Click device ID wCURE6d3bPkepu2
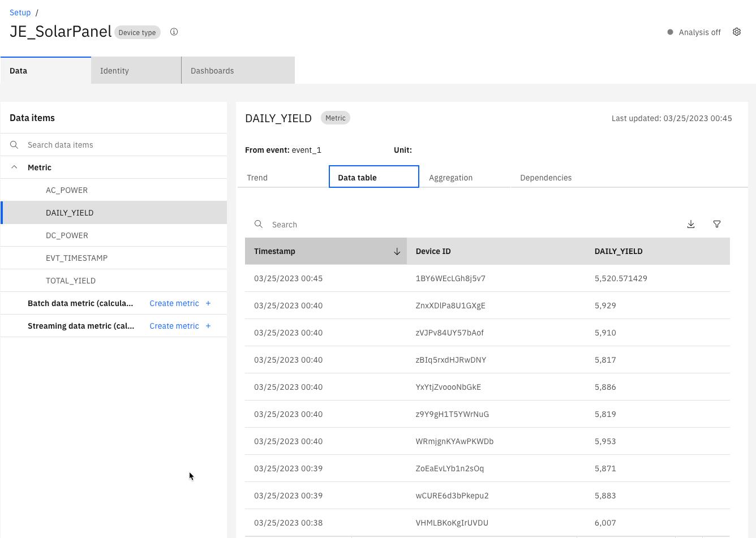This screenshot has height=538, width=756. click(x=452, y=496)
